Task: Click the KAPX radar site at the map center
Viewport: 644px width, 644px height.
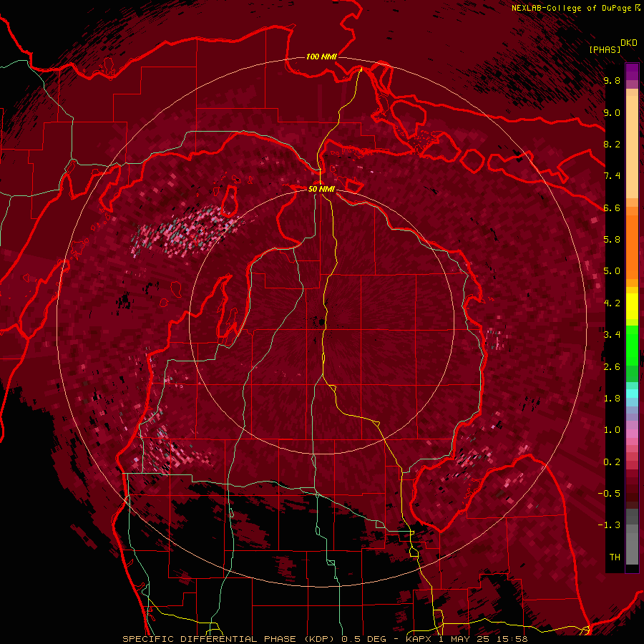Action: coord(321,321)
